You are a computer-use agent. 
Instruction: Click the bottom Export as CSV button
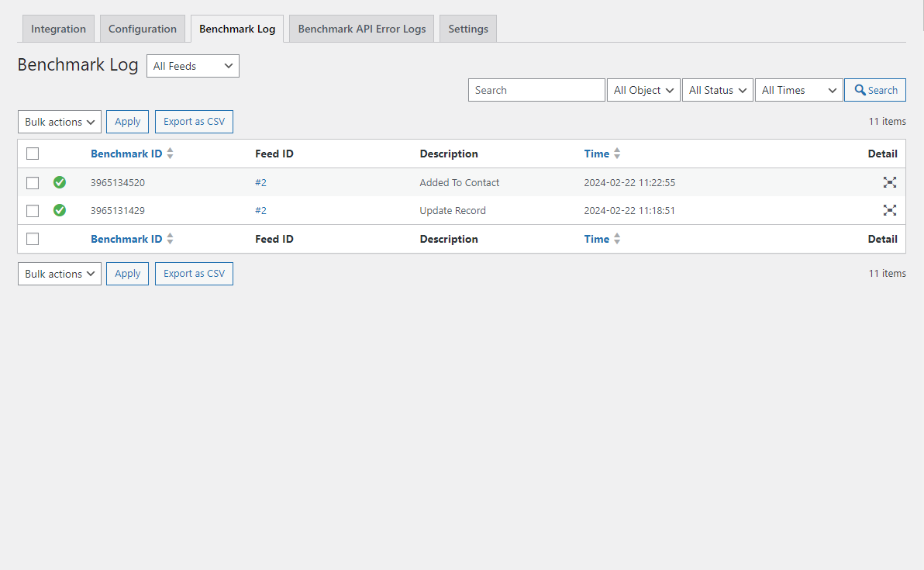coord(194,274)
